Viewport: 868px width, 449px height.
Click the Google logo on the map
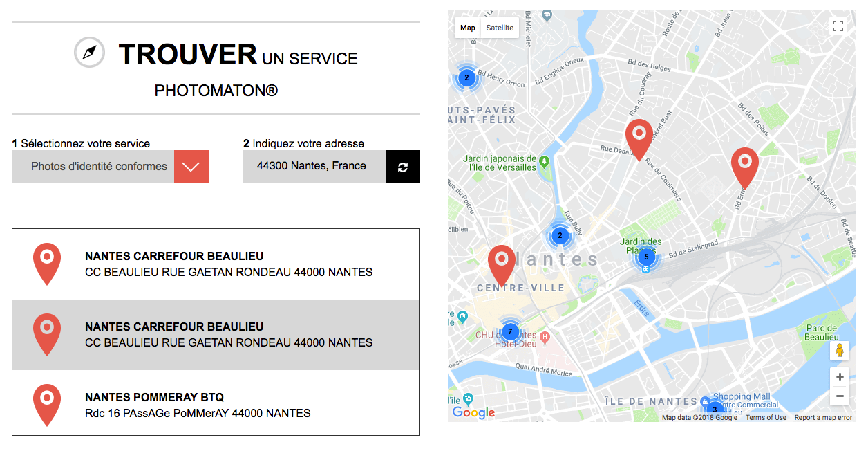(x=473, y=413)
